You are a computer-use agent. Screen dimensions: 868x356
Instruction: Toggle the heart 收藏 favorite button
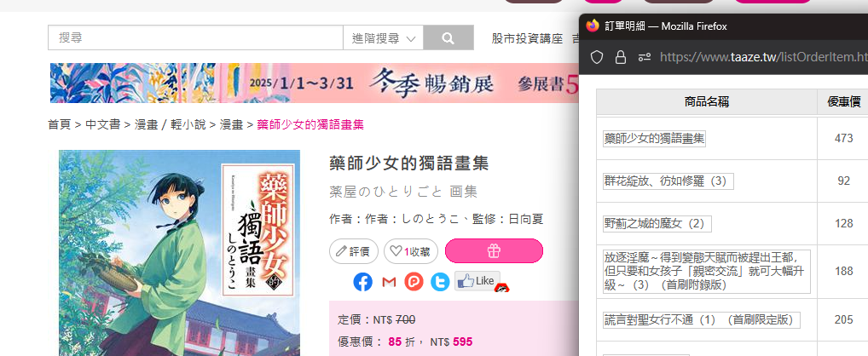(x=411, y=251)
